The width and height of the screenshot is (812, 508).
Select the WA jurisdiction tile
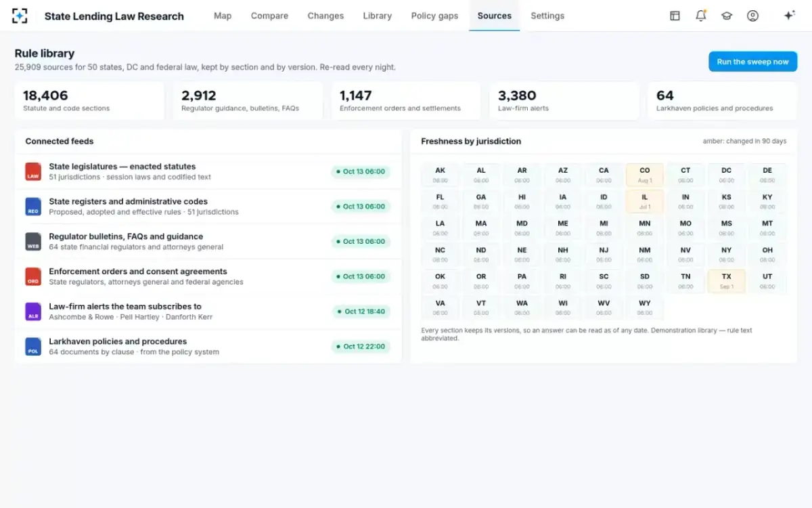coord(522,308)
